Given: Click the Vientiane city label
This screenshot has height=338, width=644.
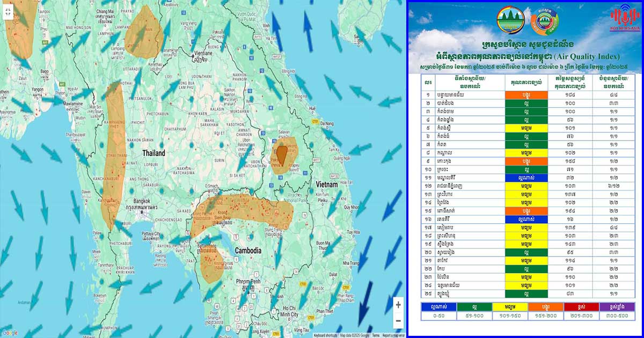Looking at the screenshot, I should 203,54.
